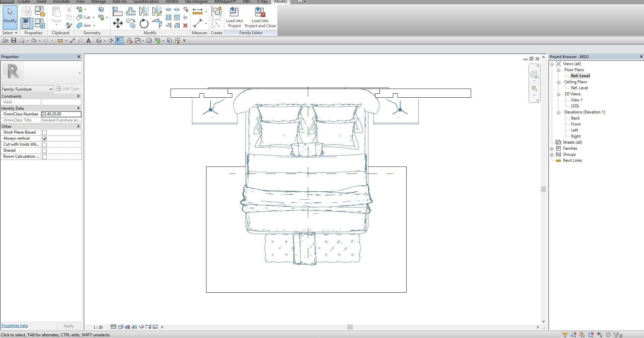644x338 pixels.
Task: Toggle Always vertical checkbox
Action: click(44, 139)
